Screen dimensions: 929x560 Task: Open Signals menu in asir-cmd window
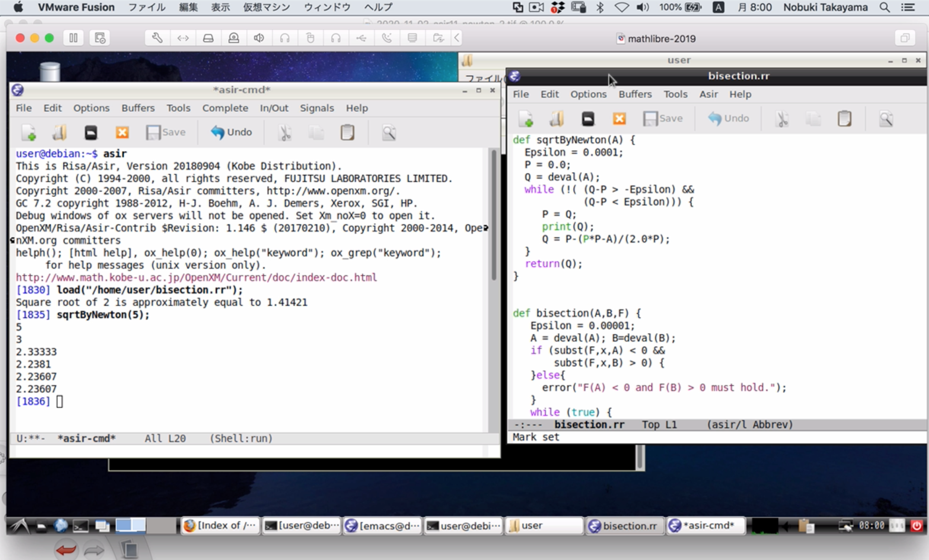point(317,108)
